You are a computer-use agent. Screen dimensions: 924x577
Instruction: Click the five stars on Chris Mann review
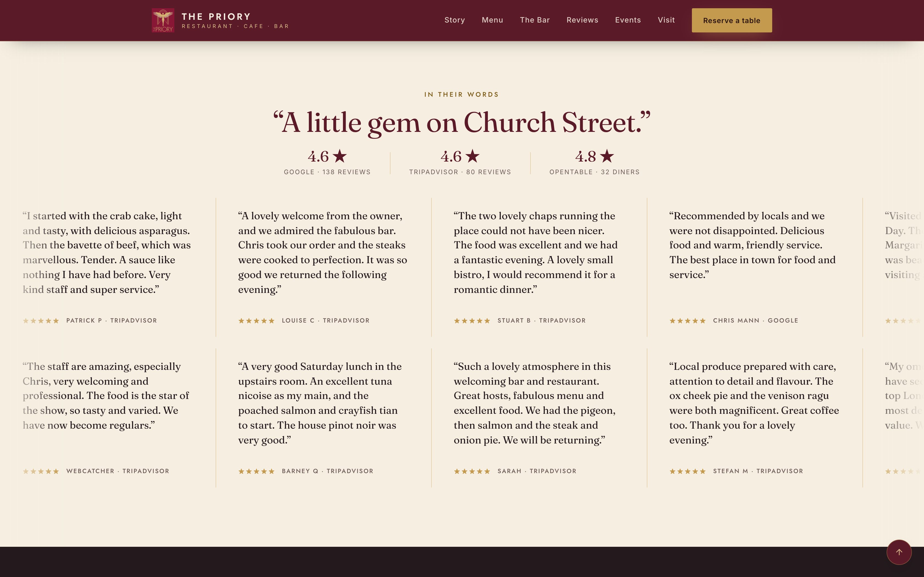(687, 321)
